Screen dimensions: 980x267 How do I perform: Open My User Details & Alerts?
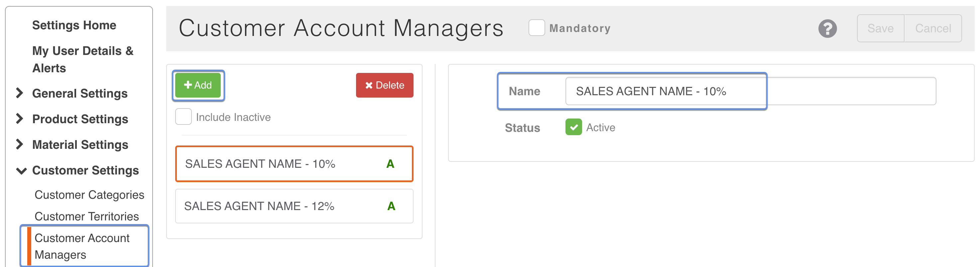click(82, 59)
